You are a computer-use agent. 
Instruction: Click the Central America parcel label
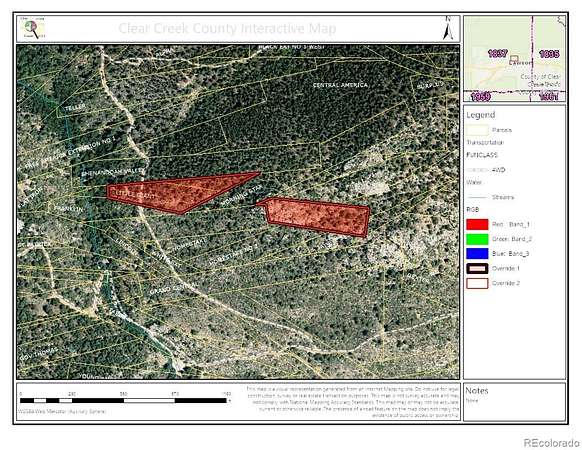point(340,85)
